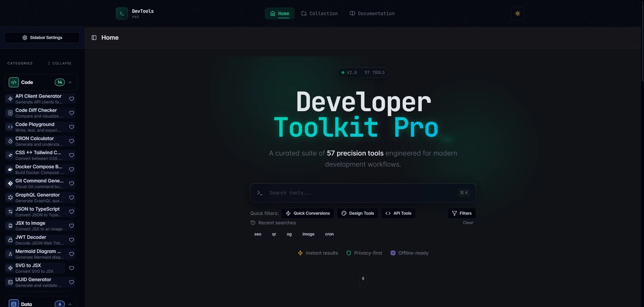Collapse the Code category

(70, 82)
